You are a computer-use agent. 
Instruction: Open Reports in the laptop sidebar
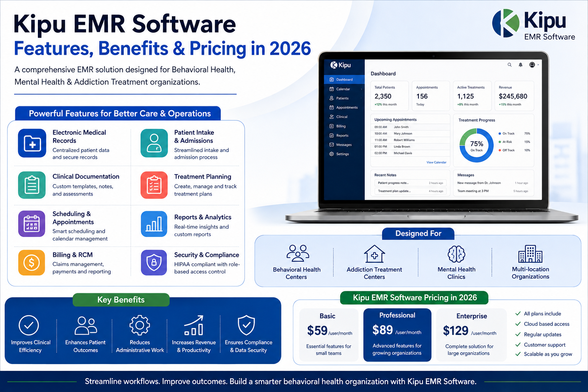click(x=344, y=136)
